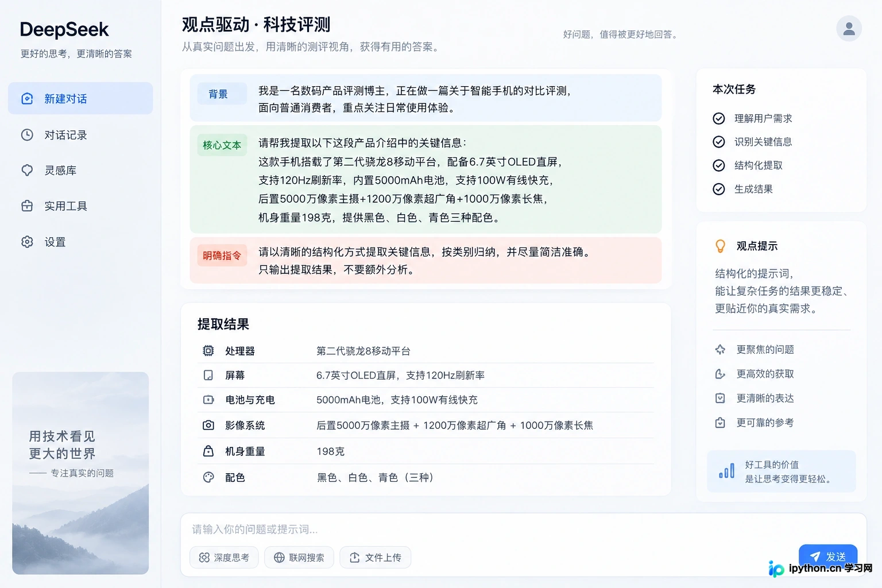Click the 明确指令 tag label
This screenshot has width=882, height=588.
[222, 256]
